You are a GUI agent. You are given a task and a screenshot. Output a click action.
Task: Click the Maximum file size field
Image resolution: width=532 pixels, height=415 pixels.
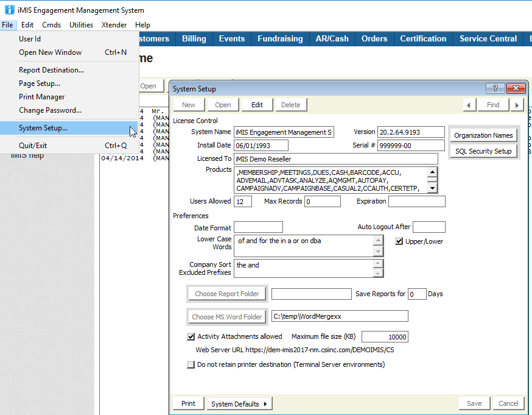click(385, 337)
